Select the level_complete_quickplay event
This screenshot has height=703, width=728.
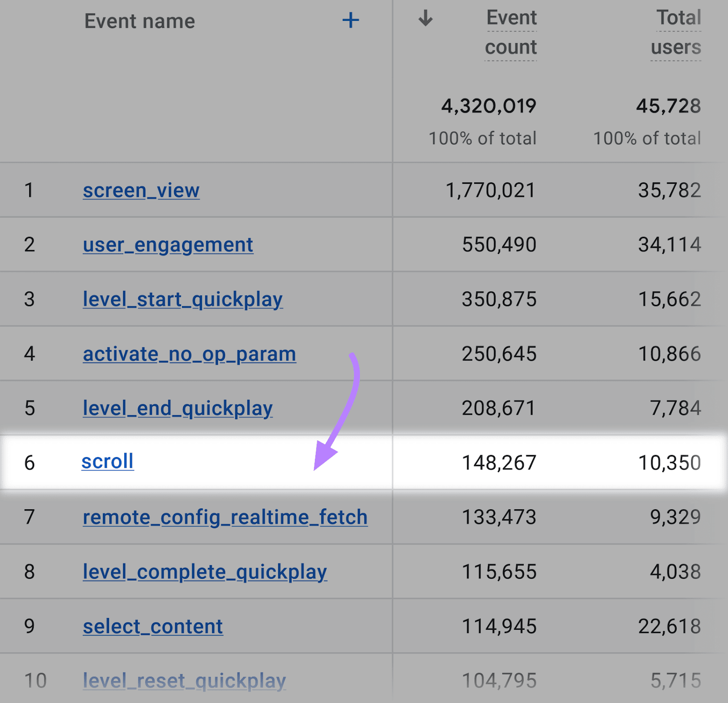[x=205, y=572]
